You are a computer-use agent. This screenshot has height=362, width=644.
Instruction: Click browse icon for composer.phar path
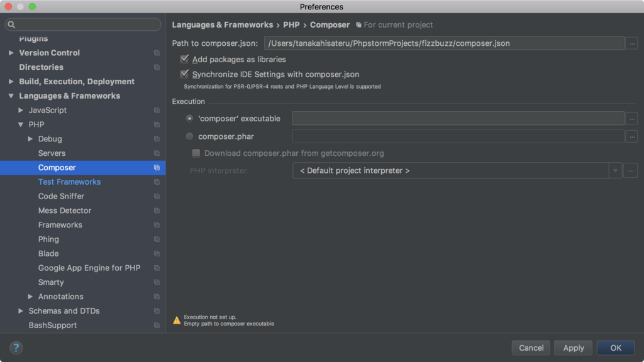[631, 136]
